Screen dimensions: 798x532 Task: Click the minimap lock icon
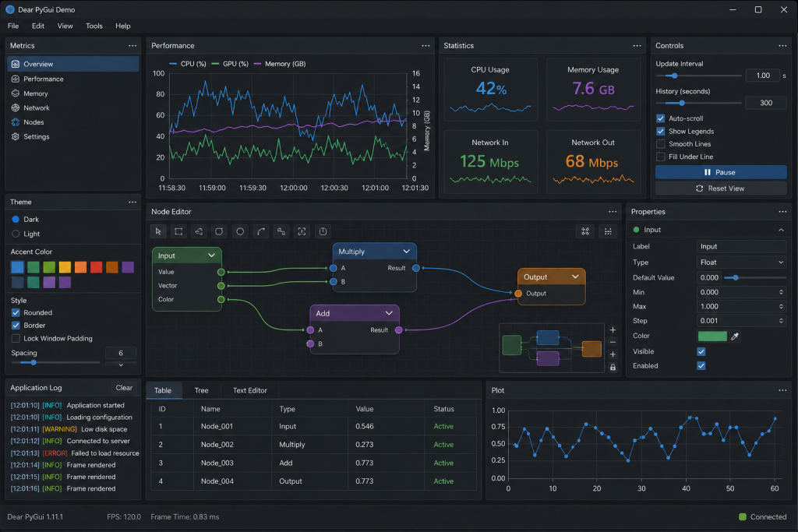coord(613,367)
